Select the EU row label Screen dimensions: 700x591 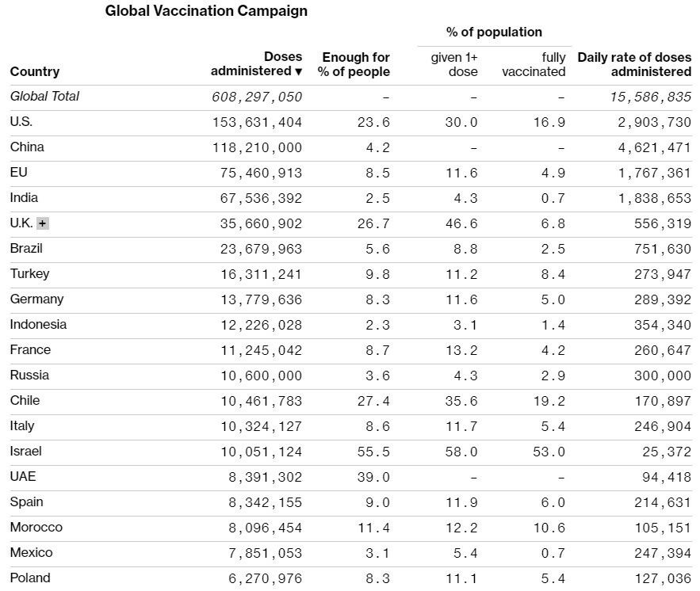point(19,173)
